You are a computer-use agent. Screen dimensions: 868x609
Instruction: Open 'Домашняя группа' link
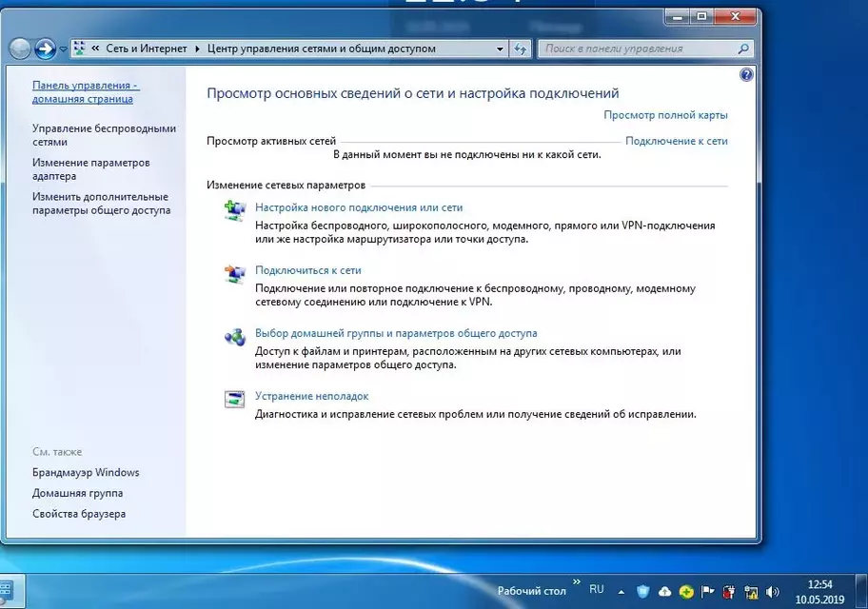click(x=77, y=493)
